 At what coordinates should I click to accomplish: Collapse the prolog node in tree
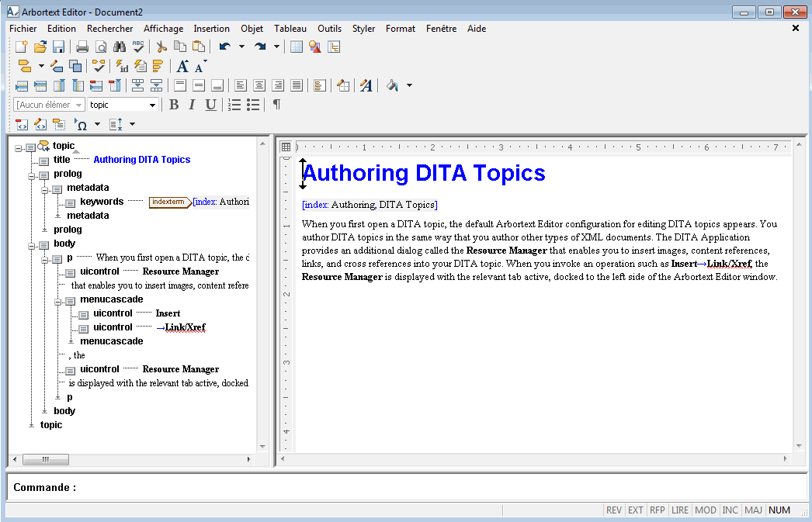(x=31, y=176)
